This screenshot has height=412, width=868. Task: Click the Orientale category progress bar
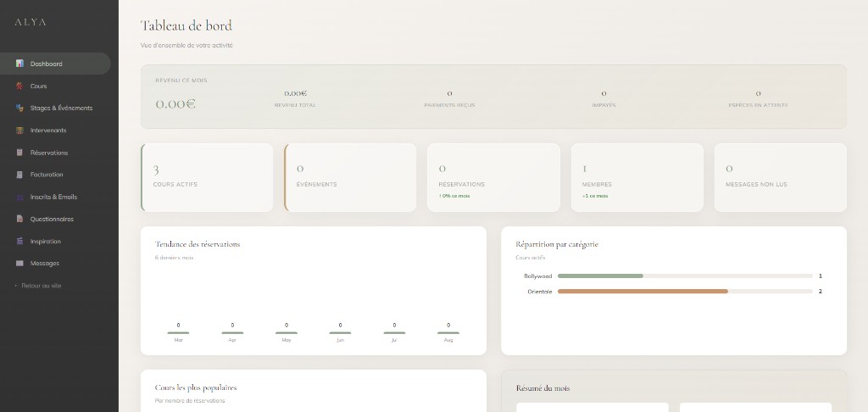coord(685,292)
